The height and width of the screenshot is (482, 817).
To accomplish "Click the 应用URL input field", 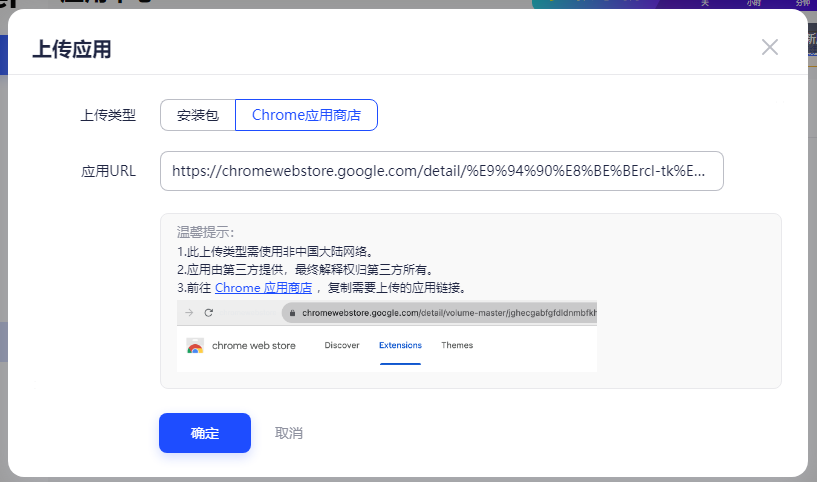I will [441, 171].
